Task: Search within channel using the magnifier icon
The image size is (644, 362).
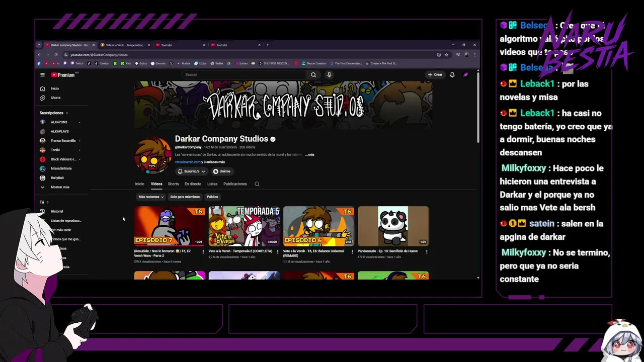Action: 257,184
